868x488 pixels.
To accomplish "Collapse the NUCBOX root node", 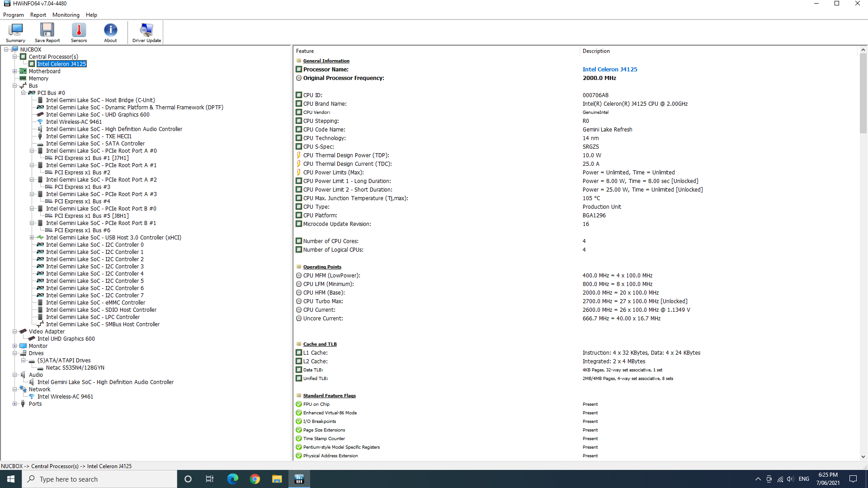I will click(x=6, y=50).
